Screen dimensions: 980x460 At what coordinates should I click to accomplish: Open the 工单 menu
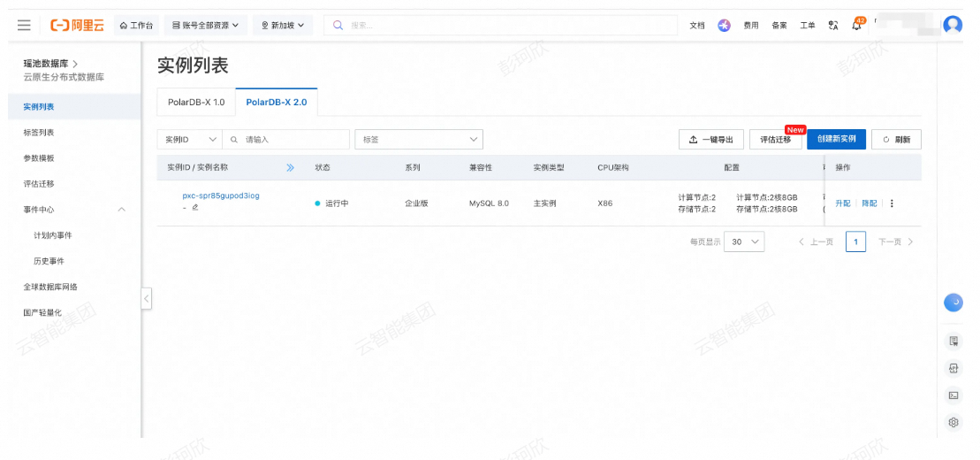pos(807,26)
